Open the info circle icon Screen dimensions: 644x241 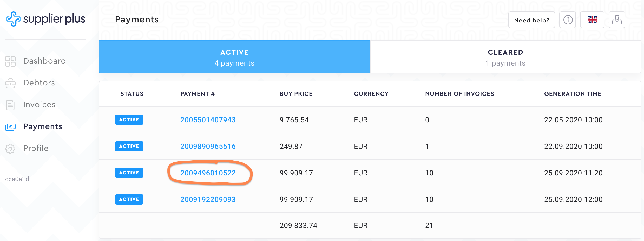[568, 20]
